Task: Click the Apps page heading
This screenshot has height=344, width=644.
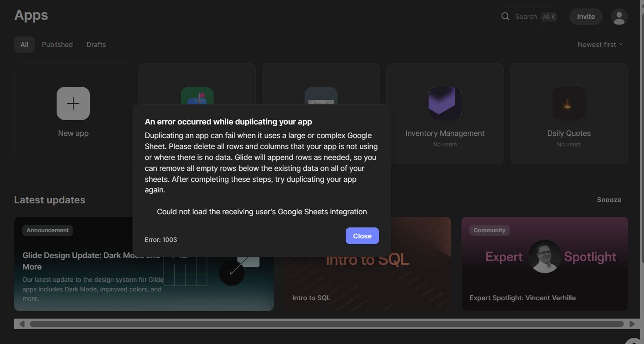Action: (x=31, y=15)
